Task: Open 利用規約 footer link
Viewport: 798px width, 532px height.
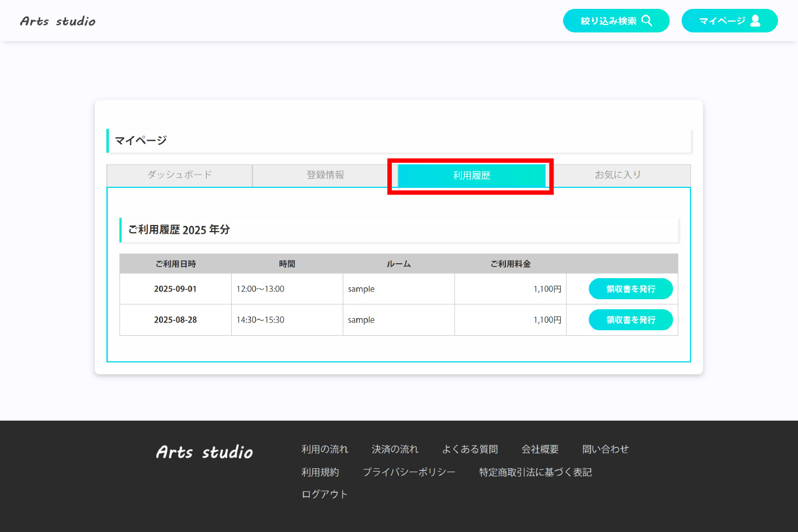Action: (x=320, y=472)
